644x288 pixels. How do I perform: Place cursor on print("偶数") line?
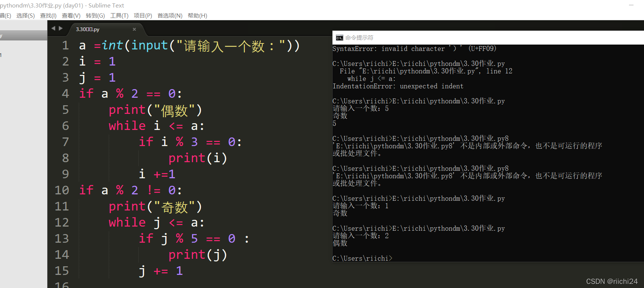(155, 110)
